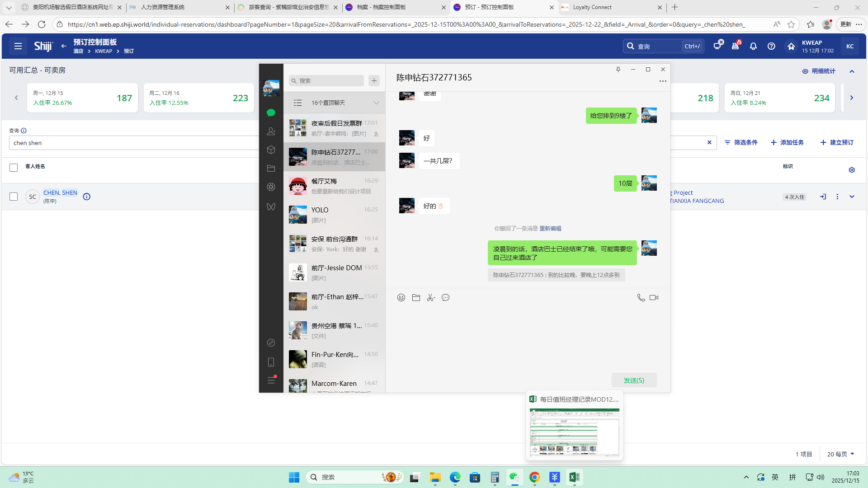Open the 餐厅艾梅 conversation
Viewport: 868px width, 488px height.
click(334, 186)
